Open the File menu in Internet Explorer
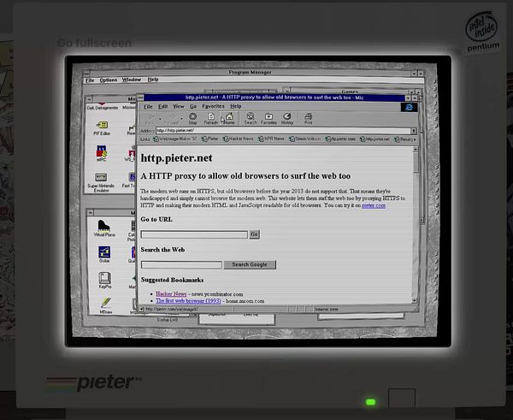Image resolution: width=513 pixels, height=420 pixels. (148, 106)
